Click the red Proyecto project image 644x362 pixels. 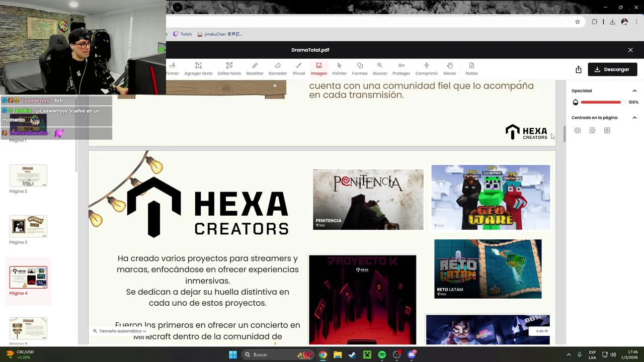(x=363, y=300)
